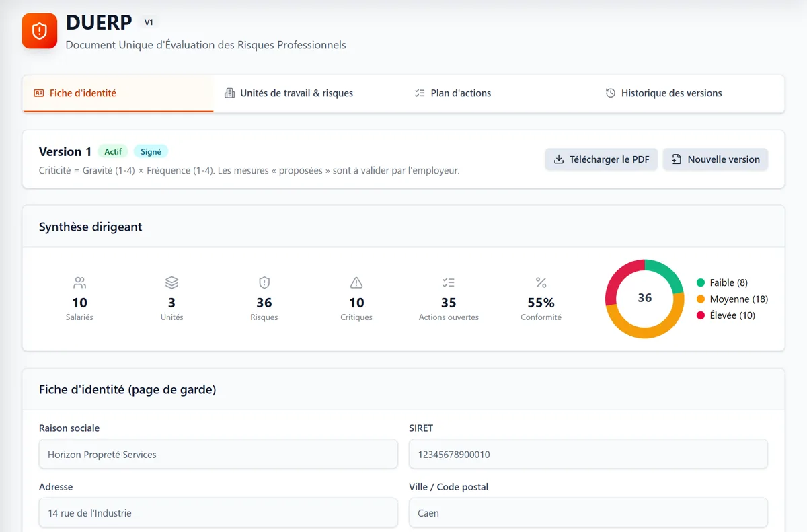Click the Document Unique d'Évaluation subtitle
807x532 pixels.
click(206, 46)
